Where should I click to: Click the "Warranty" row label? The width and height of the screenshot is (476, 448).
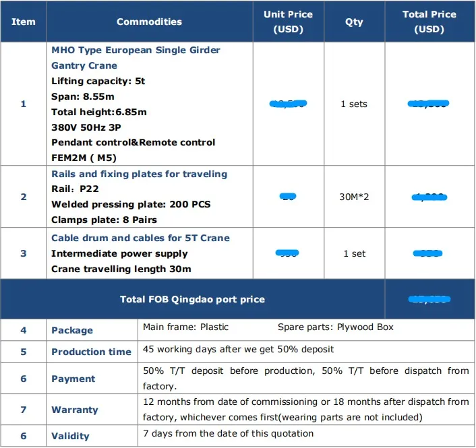tap(74, 410)
